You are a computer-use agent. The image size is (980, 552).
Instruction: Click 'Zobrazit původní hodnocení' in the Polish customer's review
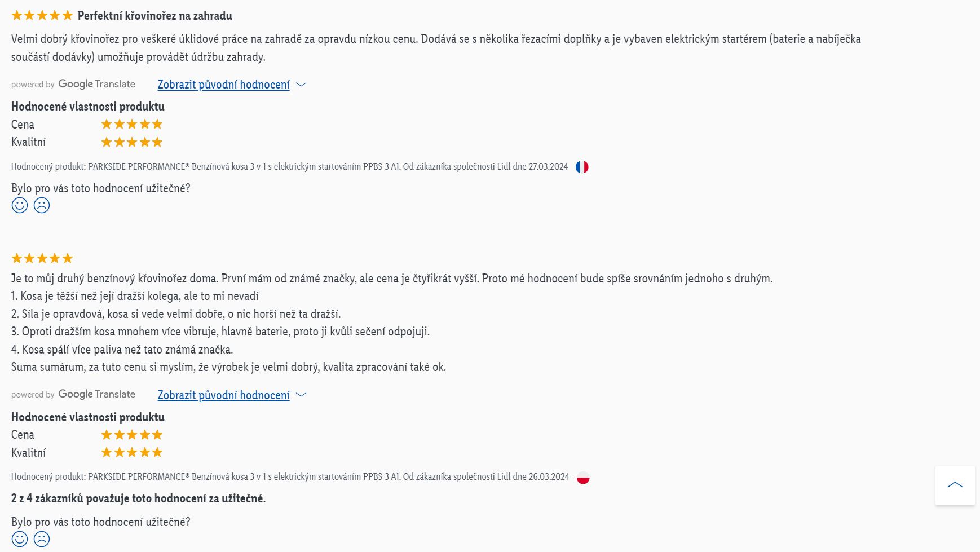click(x=223, y=395)
